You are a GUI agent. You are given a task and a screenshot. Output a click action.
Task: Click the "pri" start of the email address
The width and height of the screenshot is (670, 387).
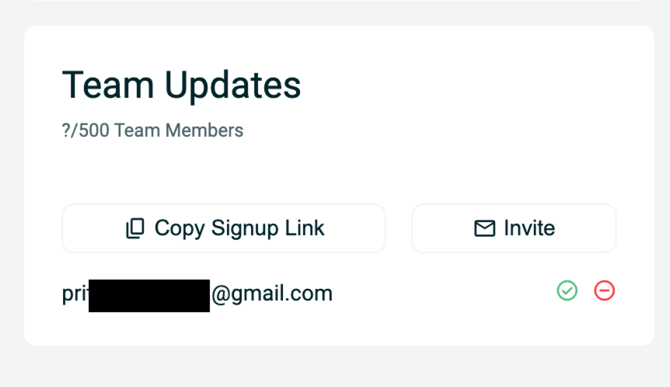[x=75, y=294]
